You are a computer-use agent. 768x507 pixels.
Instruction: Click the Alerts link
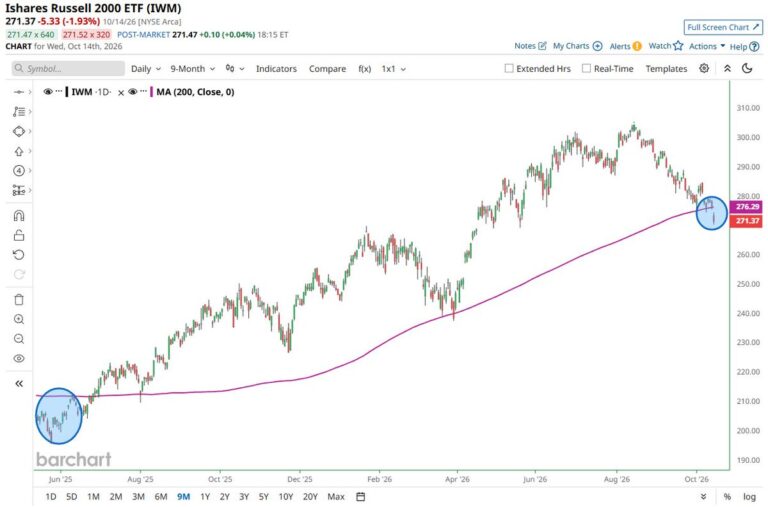click(620, 46)
